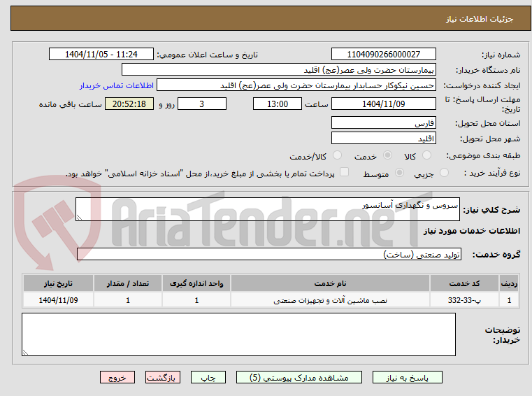Click the پاسخ به نیاز button
Viewport: 532px width, 396px height.
pyautogui.click(x=407, y=377)
